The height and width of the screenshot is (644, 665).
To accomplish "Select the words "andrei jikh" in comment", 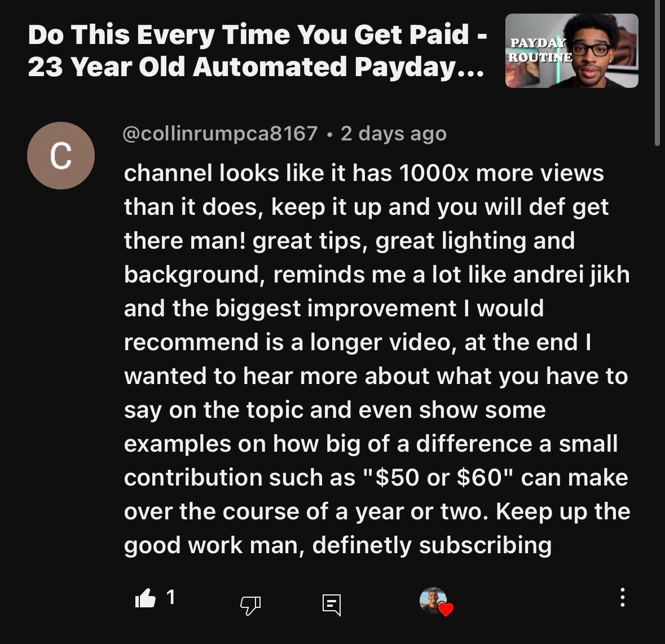I will 571,274.
